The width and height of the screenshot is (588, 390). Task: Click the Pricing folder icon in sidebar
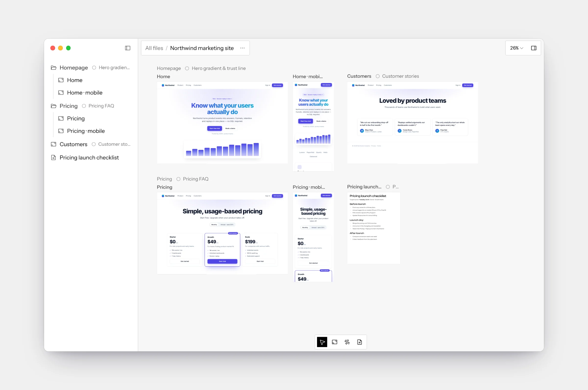(53, 106)
